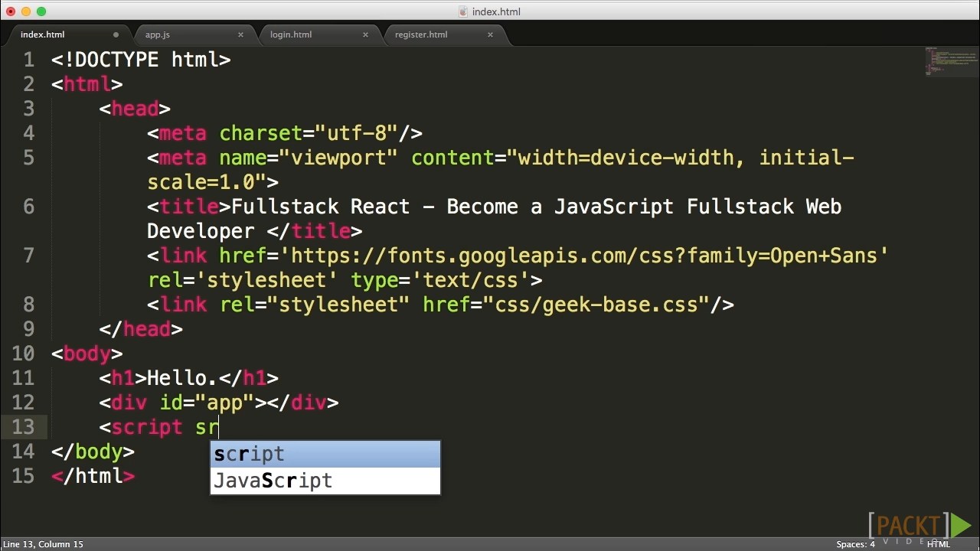Choose 'script' from the autocomplete popup
980x551 pixels.
pos(325,455)
